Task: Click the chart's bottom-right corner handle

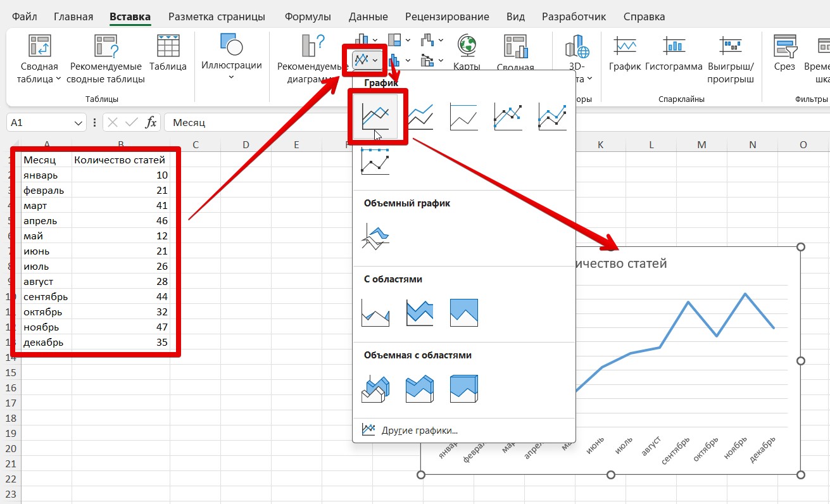Action: (x=800, y=474)
